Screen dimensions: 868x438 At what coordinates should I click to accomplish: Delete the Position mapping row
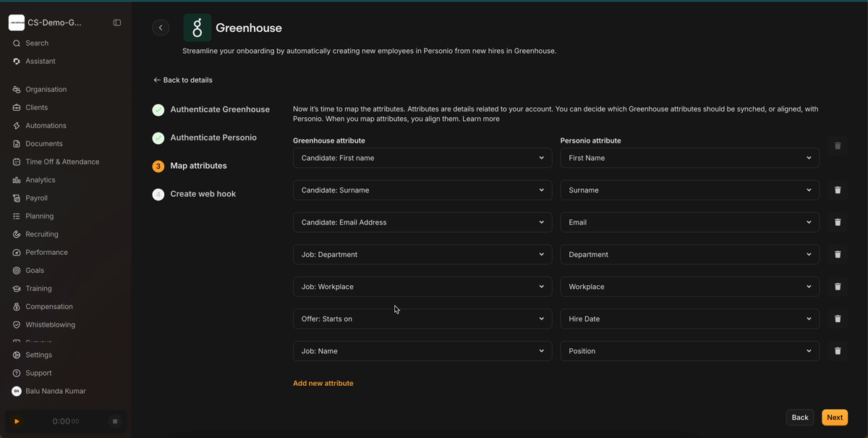point(838,351)
